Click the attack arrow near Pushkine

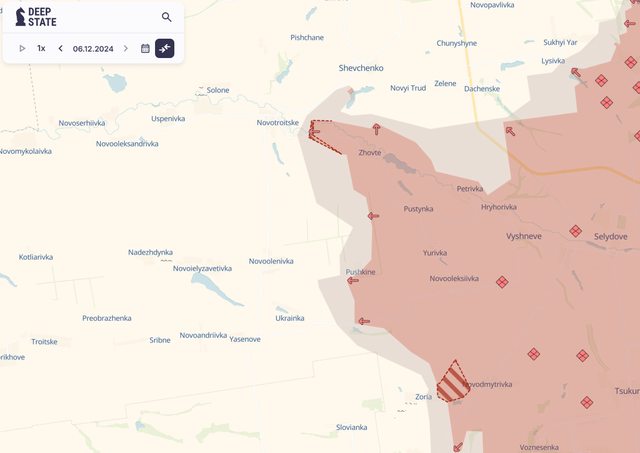coord(353,281)
